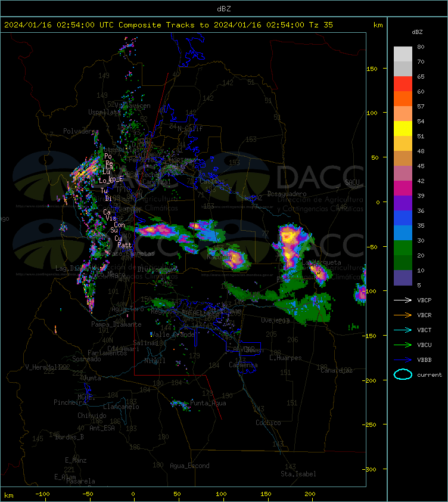
Task: Click the 'VBCP' legend label
Action: click(424, 300)
